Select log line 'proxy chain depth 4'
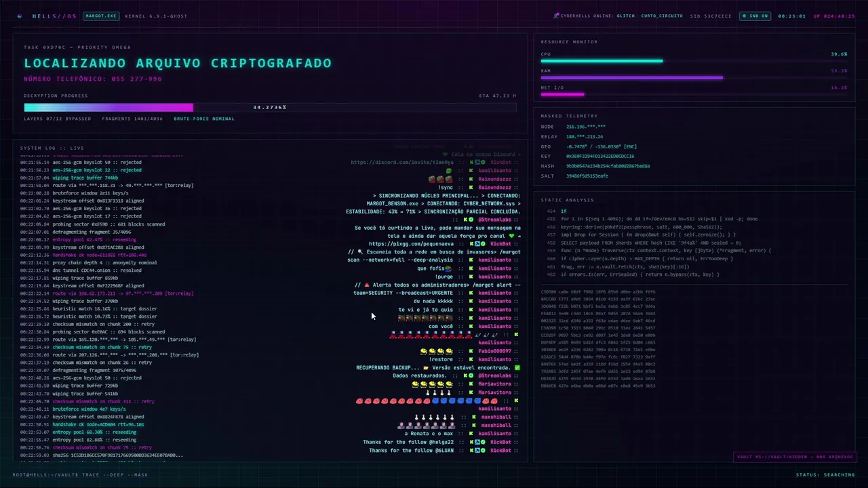Screen dimensions: 868x488 (88, 262)
